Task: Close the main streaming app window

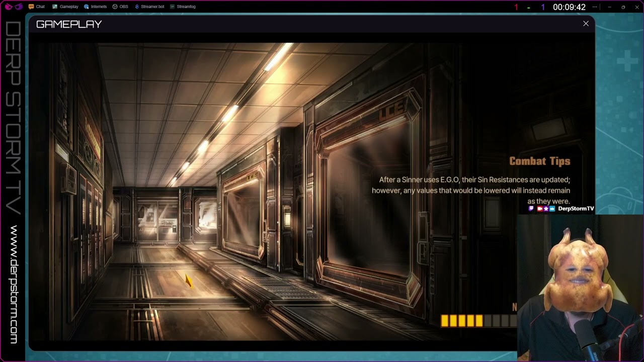Action: pos(636,7)
